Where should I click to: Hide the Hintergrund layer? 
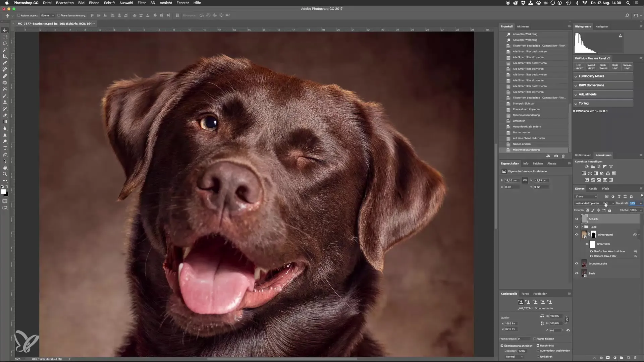(x=577, y=235)
